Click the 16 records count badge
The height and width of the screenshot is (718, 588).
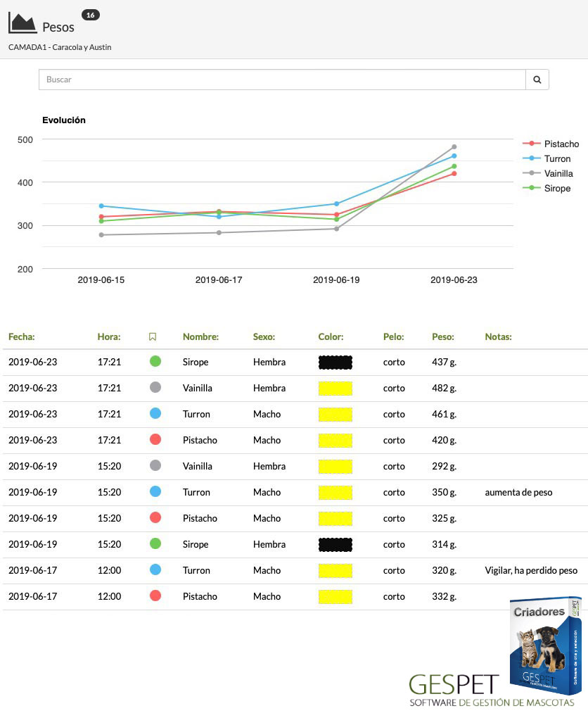(91, 15)
